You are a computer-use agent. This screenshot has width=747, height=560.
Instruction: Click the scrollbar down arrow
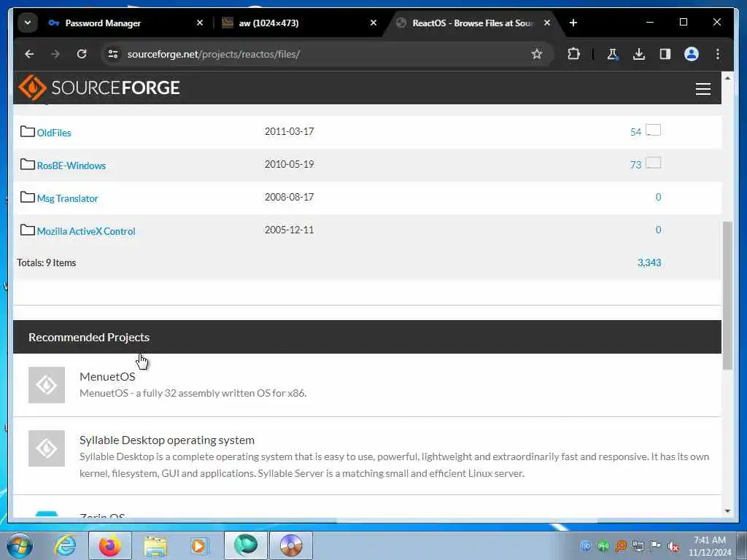coord(727,511)
